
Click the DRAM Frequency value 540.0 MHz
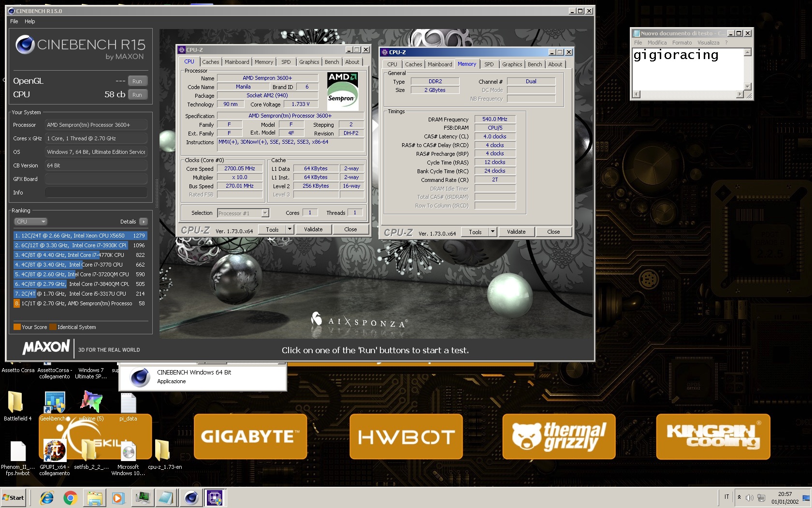495,119
